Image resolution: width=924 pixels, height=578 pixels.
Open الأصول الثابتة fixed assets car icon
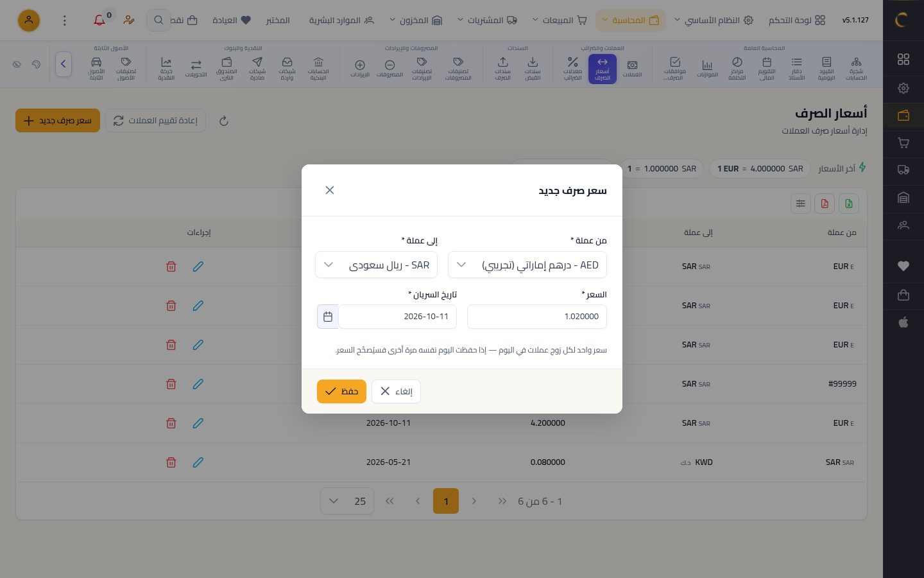(x=96, y=69)
